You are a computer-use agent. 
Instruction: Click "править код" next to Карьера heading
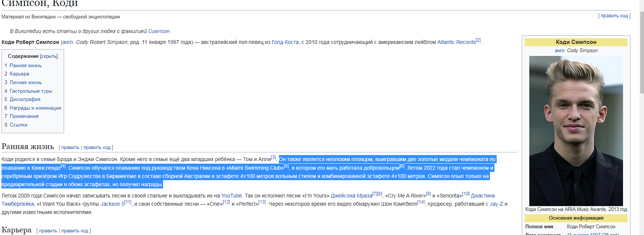[75, 231]
